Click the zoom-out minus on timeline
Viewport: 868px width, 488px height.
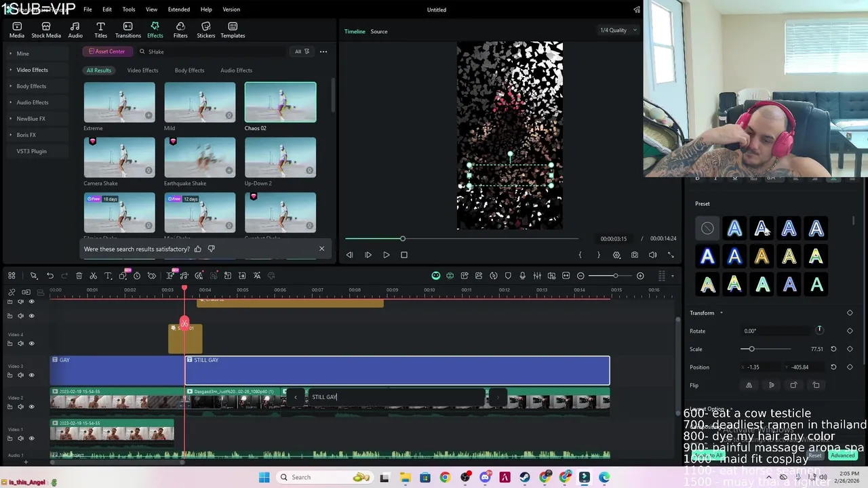pos(580,276)
